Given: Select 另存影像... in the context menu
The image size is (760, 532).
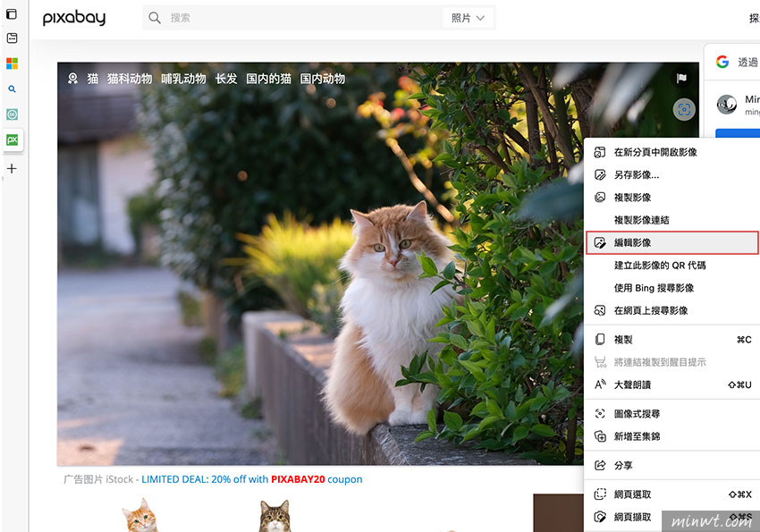Looking at the screenshot, I should tap(671, 175).
